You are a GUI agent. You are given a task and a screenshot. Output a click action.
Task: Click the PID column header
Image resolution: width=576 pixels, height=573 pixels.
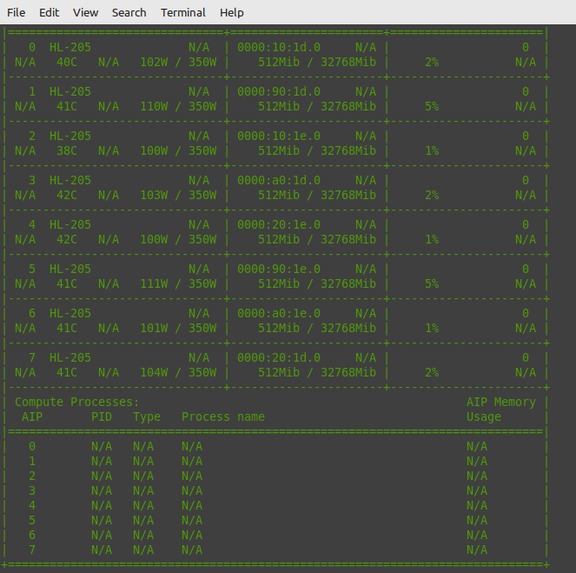coord(101,417)
